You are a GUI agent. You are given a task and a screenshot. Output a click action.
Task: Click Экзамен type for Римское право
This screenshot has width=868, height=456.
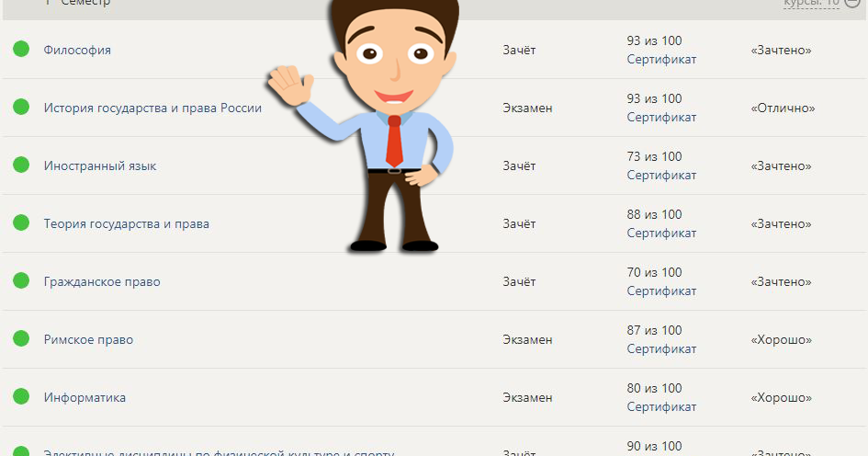point(527,339)
